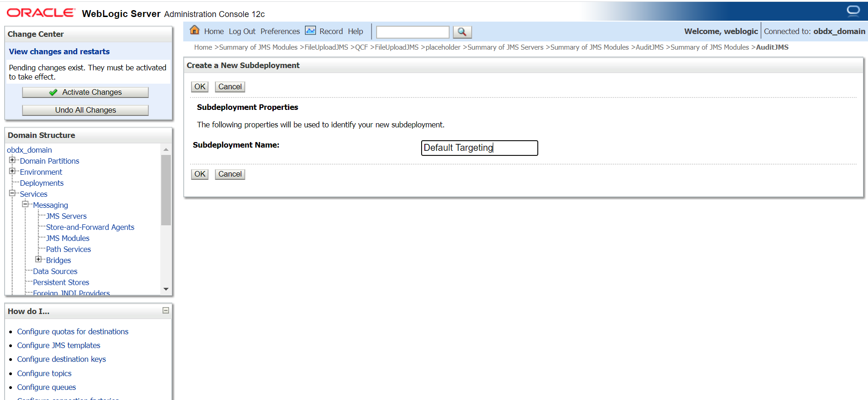This screenshot has width=868, height=400.
Task: Click the non-bold AuditJMS breadcrumb link
Action: (649, 47)
